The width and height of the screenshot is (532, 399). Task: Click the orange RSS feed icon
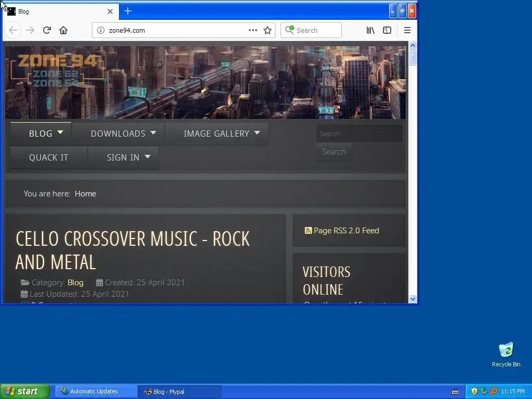[308, 231]
